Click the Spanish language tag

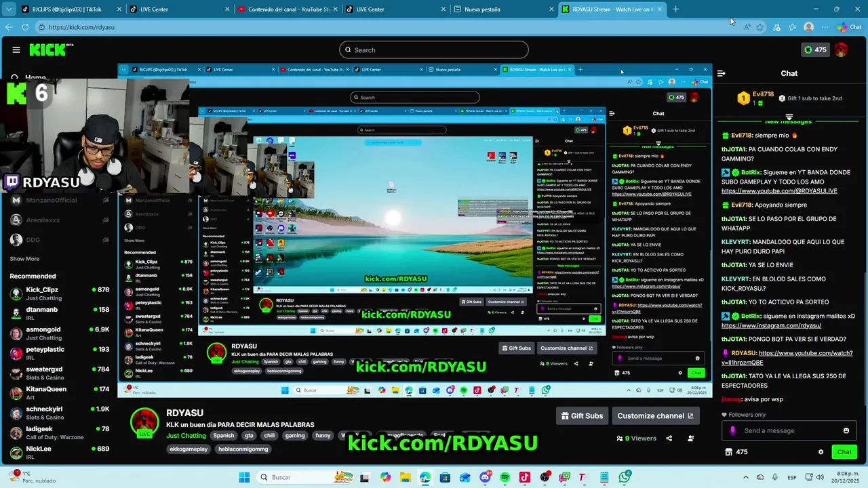223,436
